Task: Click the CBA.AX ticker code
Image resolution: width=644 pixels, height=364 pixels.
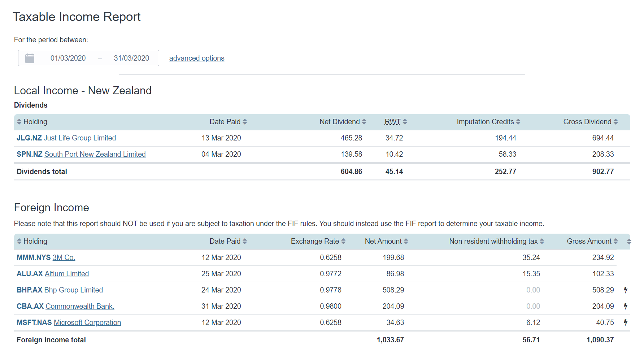Action: [30, 306]
